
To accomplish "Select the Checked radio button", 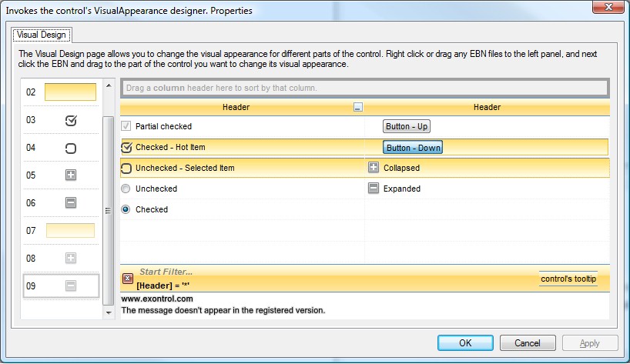I will point(126,209).
